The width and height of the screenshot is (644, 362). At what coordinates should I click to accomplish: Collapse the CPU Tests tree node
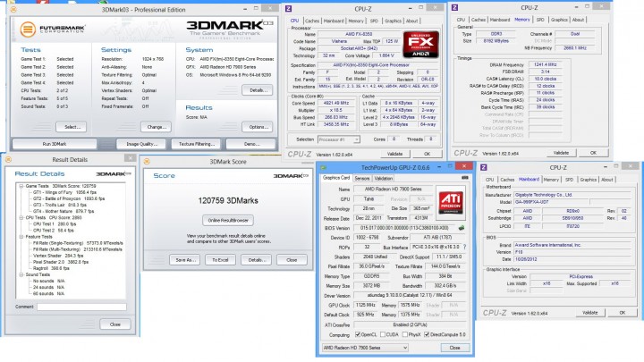click(21, 217)
